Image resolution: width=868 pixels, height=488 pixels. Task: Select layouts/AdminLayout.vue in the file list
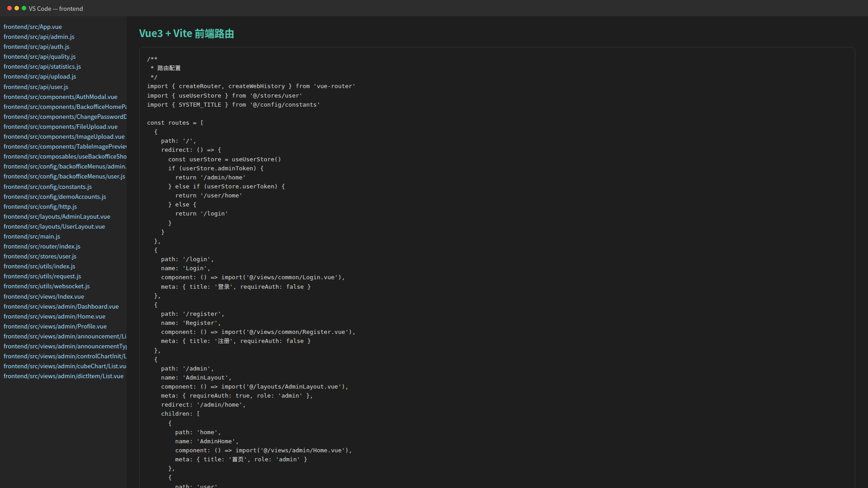click(x=57, y=216)
